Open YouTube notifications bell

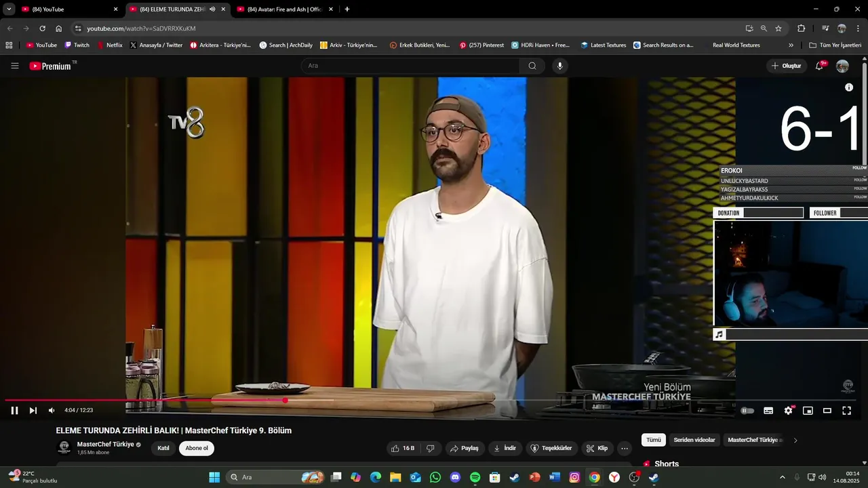pos(820,66)
